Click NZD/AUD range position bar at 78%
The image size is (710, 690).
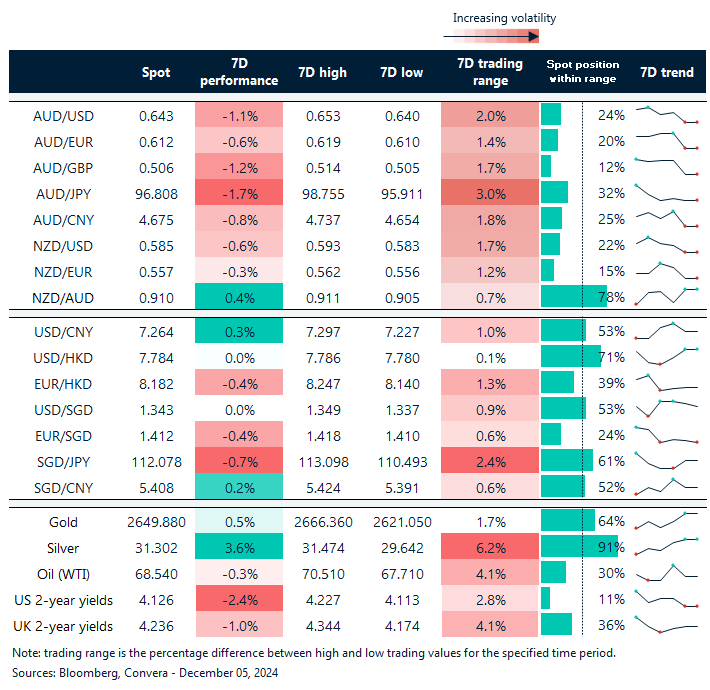pos(574,296)
